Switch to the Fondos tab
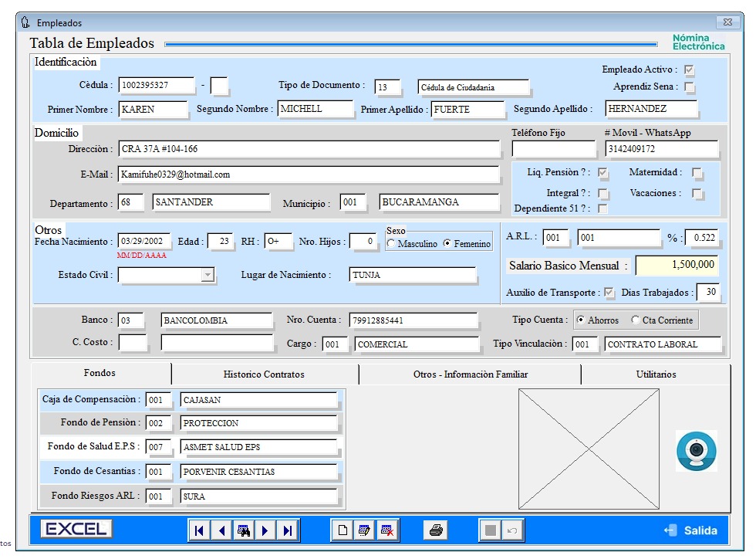The height and width of the screenshot is (559, 756). click(100, 373)
